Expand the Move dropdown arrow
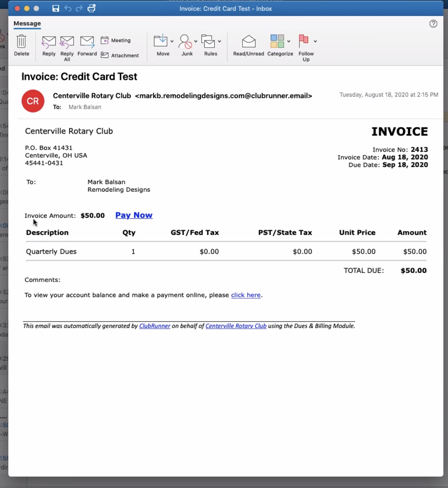 point(172,41)
